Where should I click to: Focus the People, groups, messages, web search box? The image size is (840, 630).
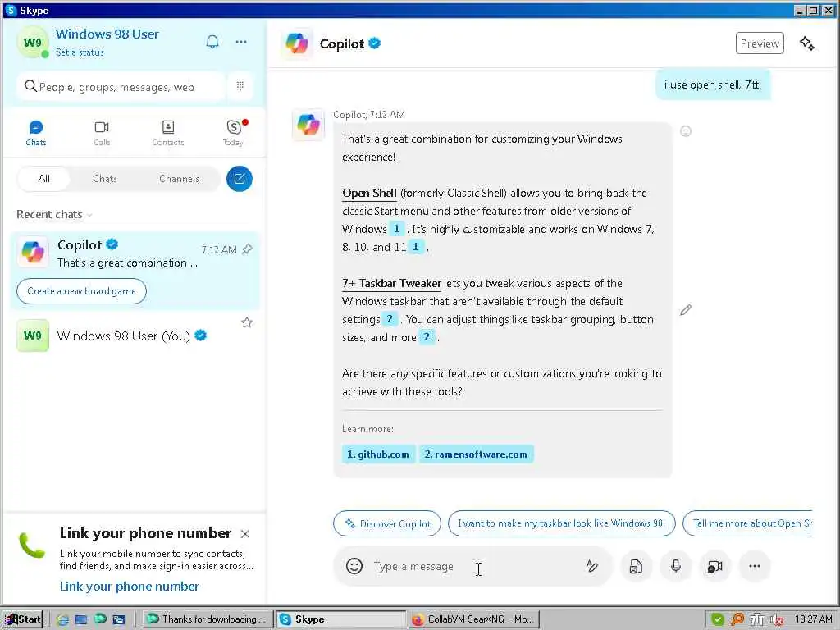click(121, 86)
